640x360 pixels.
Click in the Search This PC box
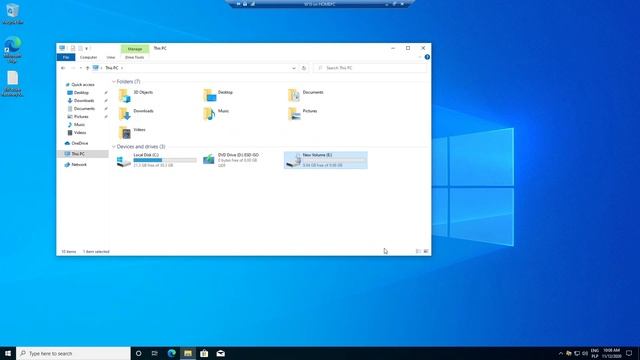[x=371, y=68]
